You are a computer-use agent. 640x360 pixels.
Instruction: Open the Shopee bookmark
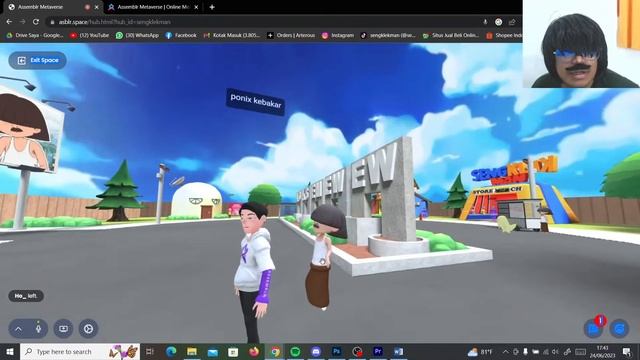[504, 36]
